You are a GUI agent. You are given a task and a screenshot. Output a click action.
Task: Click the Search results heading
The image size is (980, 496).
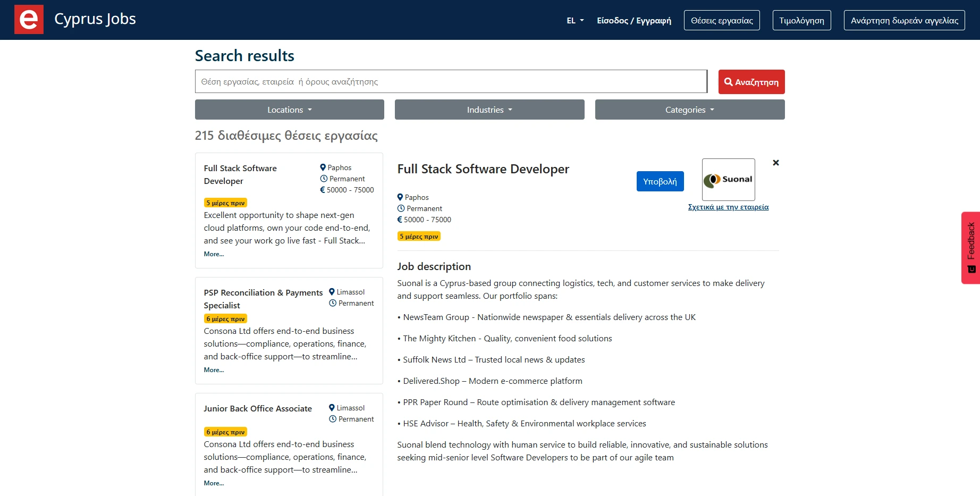(x=244, y=56)
